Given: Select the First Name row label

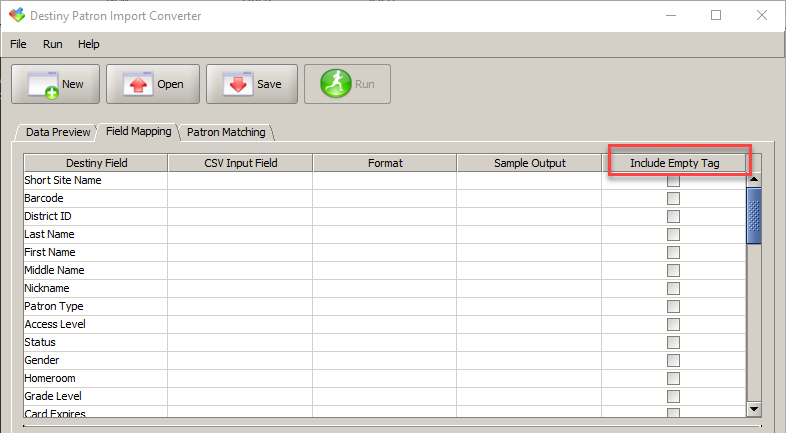Looking at the screenshot, I should point(50,253).
